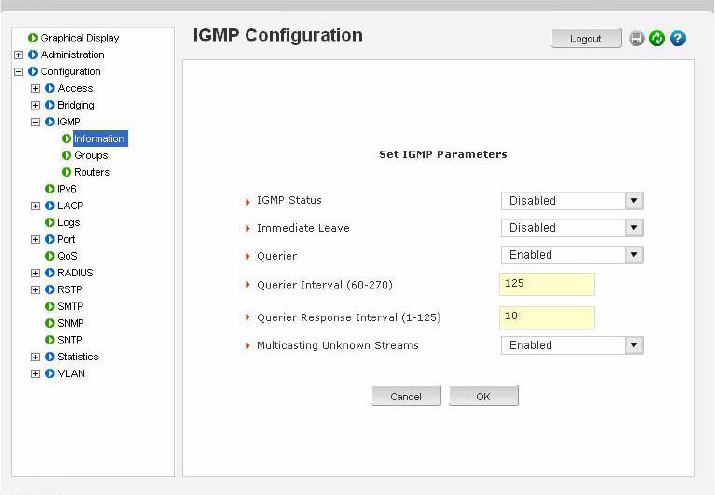Expand the Administration tree node
The image size is (715, 495).
point(18,55)
